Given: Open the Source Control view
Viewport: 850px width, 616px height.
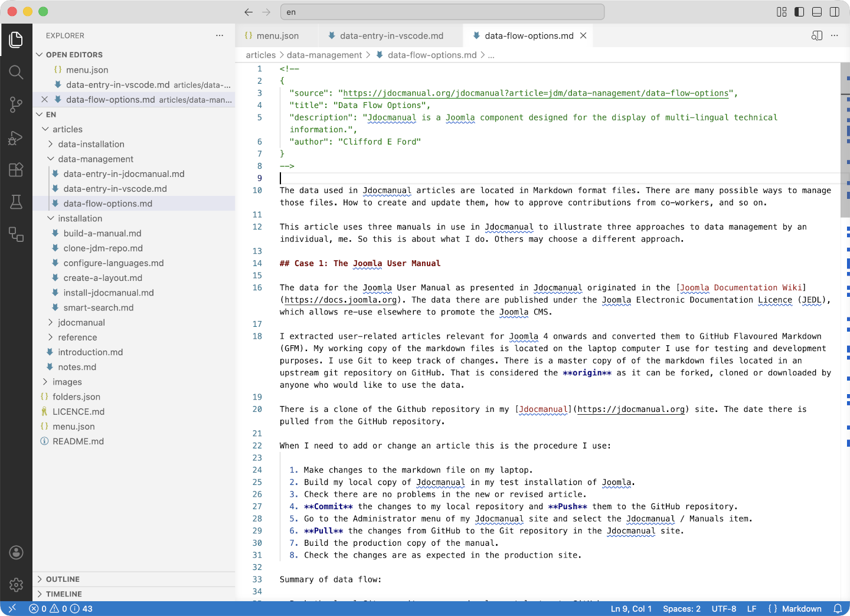Looking at the screenshot, I should click(16, 105).
